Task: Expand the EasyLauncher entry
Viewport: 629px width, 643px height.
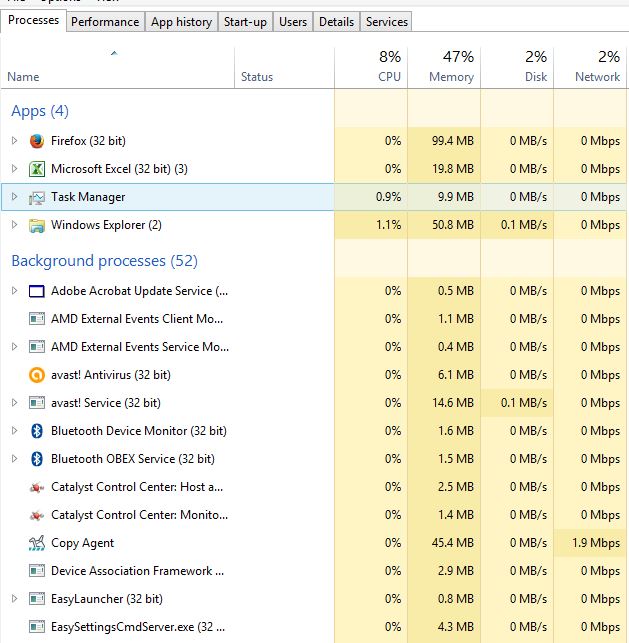Action: (x=14, y=599)
